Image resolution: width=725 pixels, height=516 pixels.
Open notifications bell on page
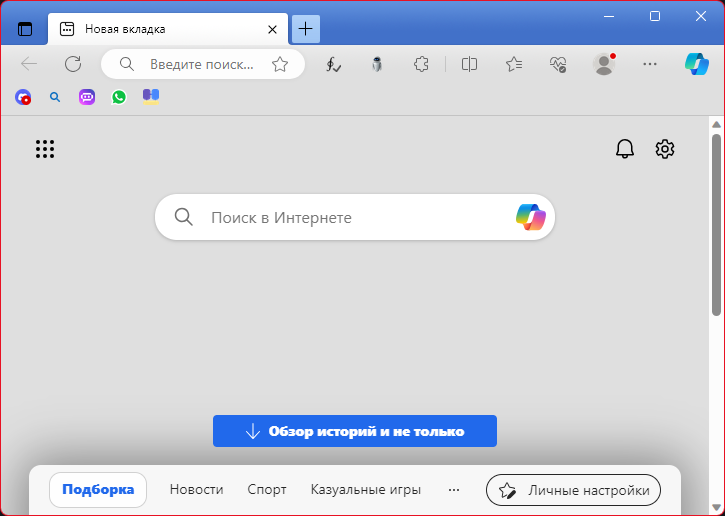click(x=625, y=149)
